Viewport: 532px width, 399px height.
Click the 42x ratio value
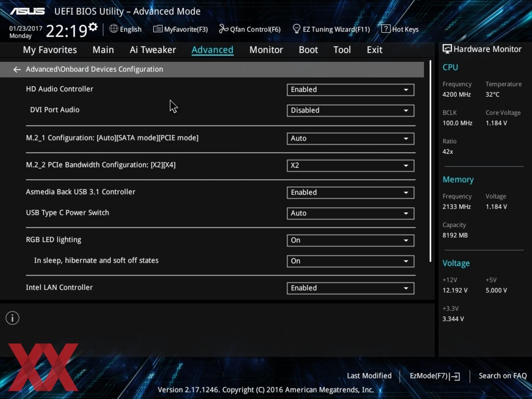coord(448,151)
